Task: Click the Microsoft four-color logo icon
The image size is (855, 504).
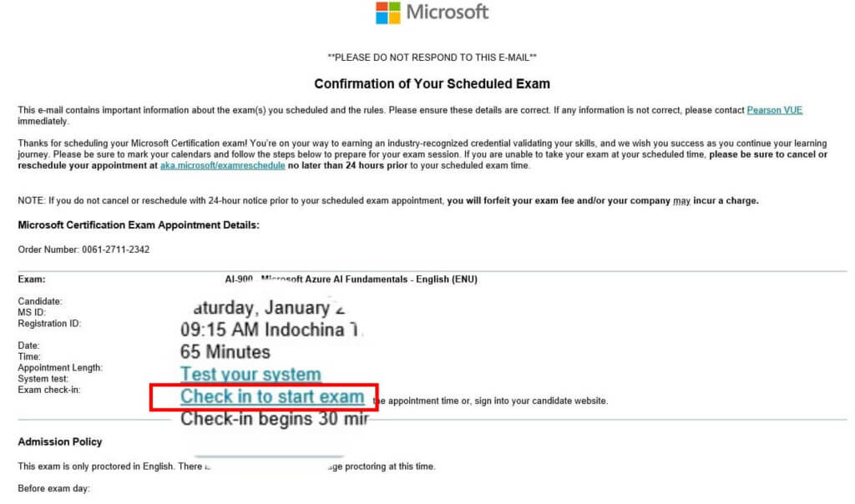Action: click(387, 13)
